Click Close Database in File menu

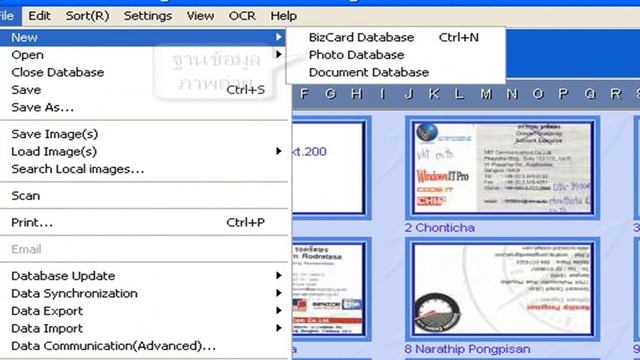[x=58, y=72]
